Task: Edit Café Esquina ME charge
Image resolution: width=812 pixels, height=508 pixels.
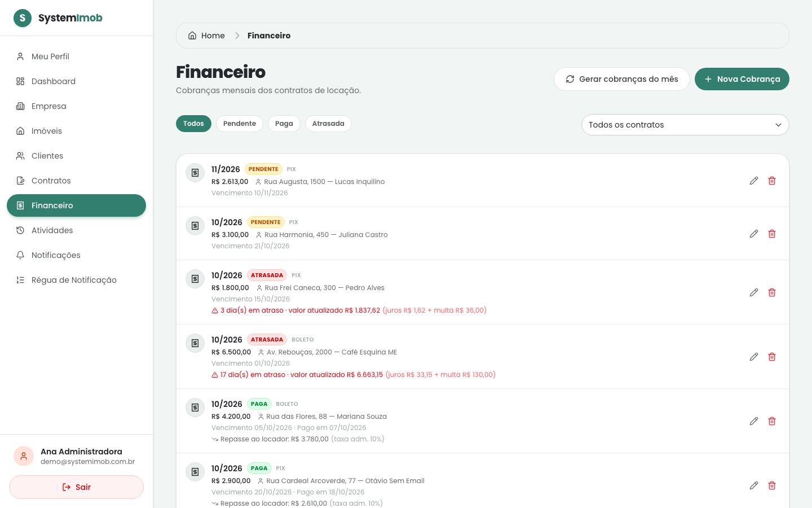Action: pos(754,357)
